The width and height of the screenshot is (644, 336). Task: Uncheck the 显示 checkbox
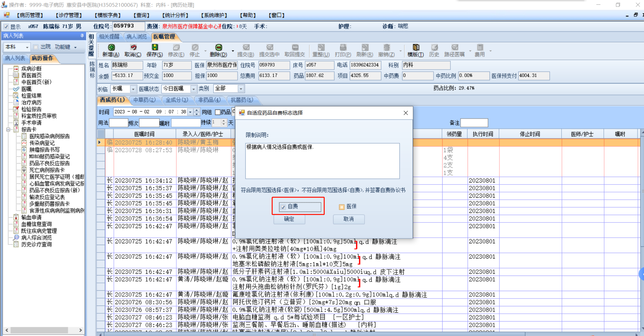6,27
